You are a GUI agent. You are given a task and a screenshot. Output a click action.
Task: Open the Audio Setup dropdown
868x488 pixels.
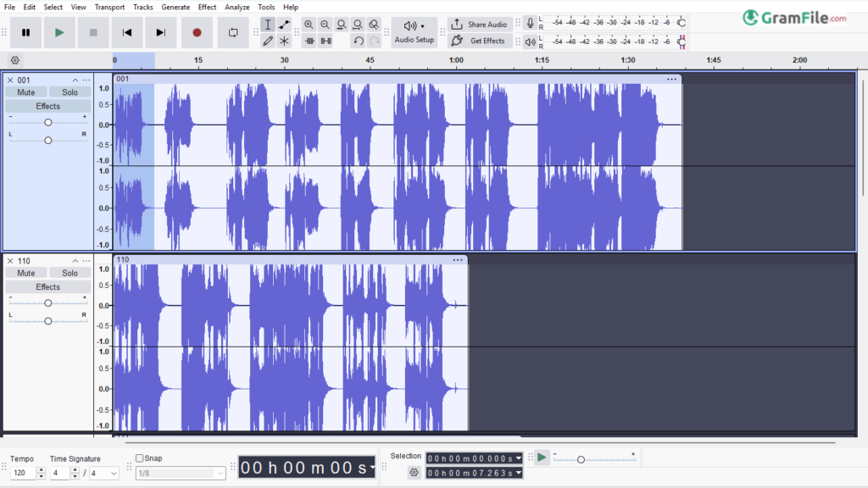[x=414, y=32]
